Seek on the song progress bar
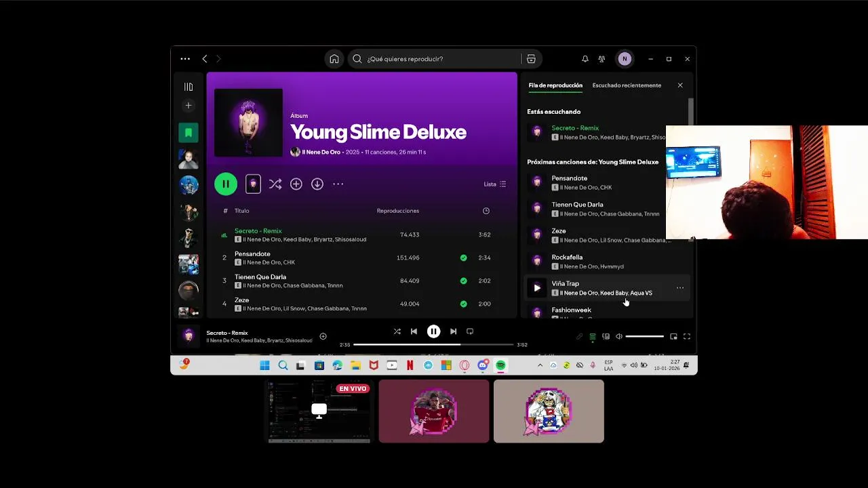This screenshot has height=488, width=868. point(433,345)
